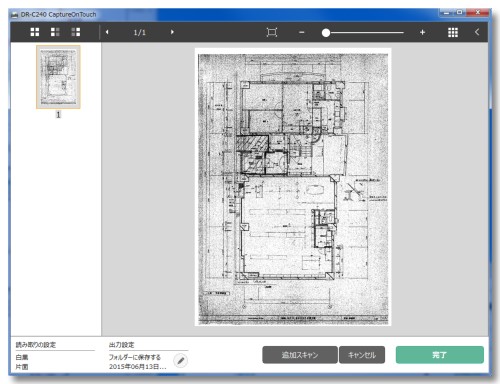500x384 pixels.
Task: Click the page counter 1/1
Action: point(140,32)
